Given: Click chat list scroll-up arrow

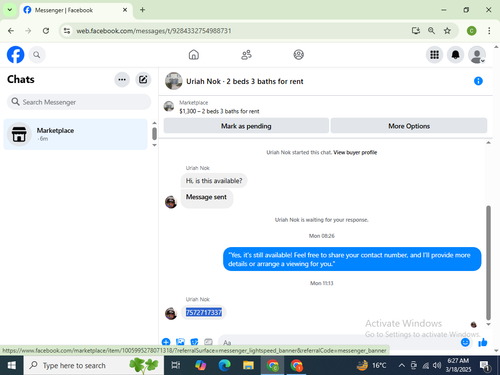Looking at the screenshot, I should click(154, 123).
